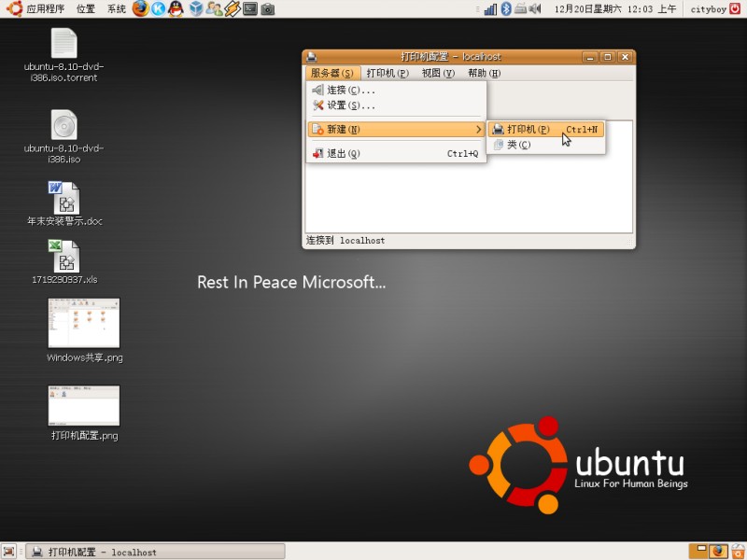
Task: Choose 设置(S)... from the menu
Action: click(x=396, y=105)
